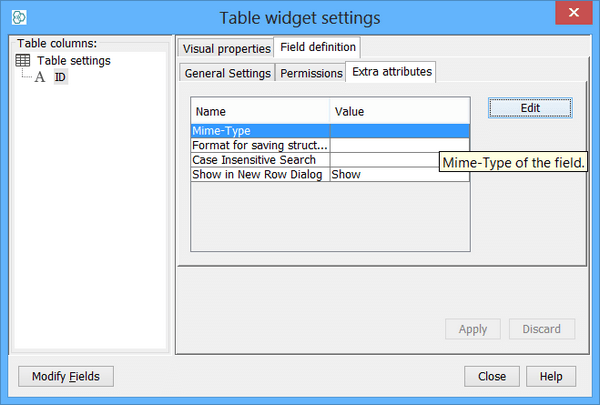Screen dimensions: 600x405
Task: Switch to Visual properties tab
Action: pyautogui.click(x=226, y=48)
